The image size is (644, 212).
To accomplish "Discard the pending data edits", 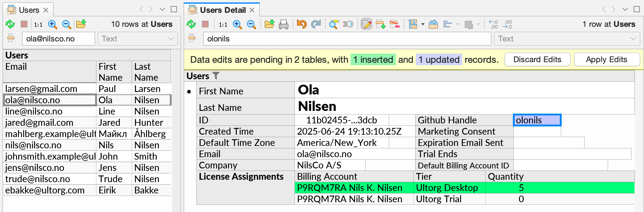I will tap(537, 59).
